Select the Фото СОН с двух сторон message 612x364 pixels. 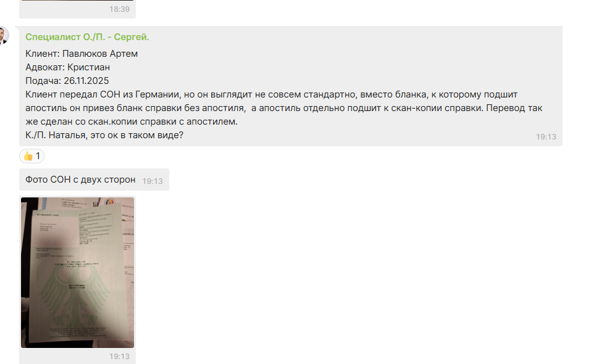click(x=94, y=180)
